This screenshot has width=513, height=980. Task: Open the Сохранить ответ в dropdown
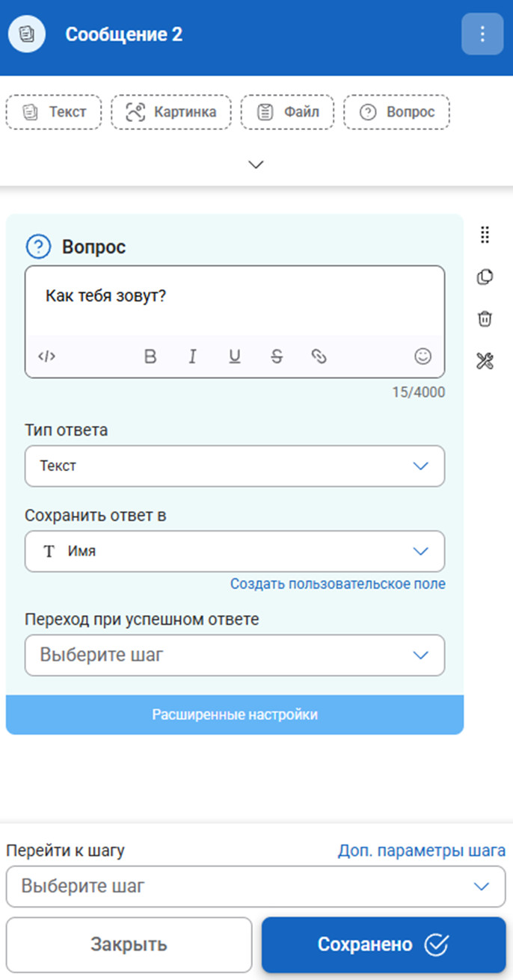point(235,552)
